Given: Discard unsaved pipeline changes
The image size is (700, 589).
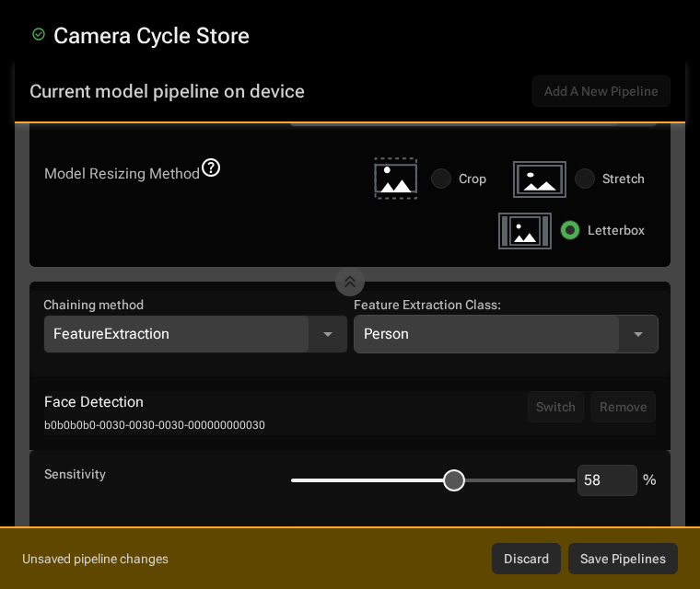Looking at the screenshot, I should (x=526, y=559).
